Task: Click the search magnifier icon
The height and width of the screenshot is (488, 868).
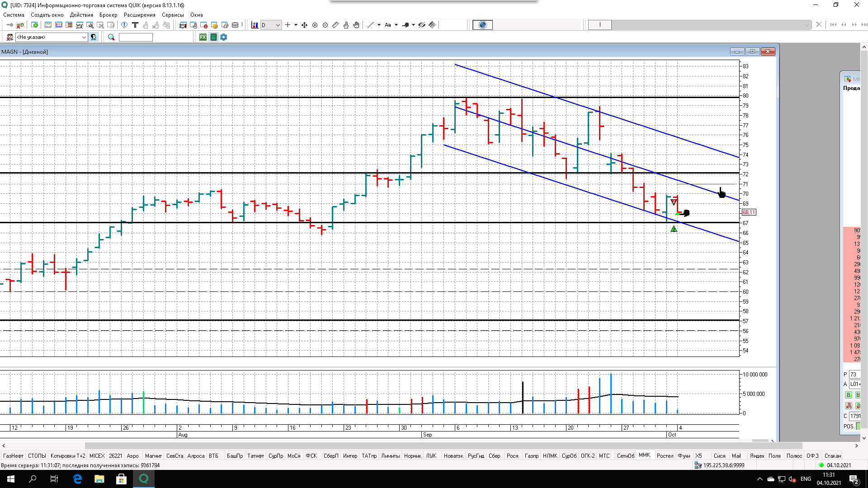Action: [x=111, y=37]
